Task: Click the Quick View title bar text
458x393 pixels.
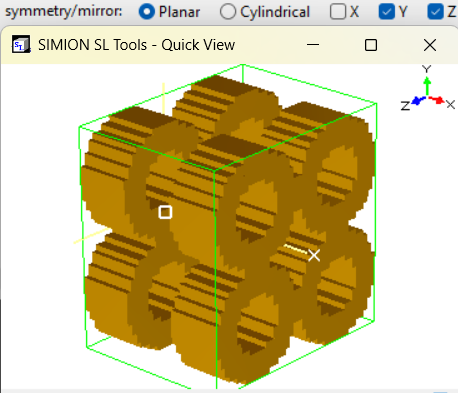Action: pos(136,45)
